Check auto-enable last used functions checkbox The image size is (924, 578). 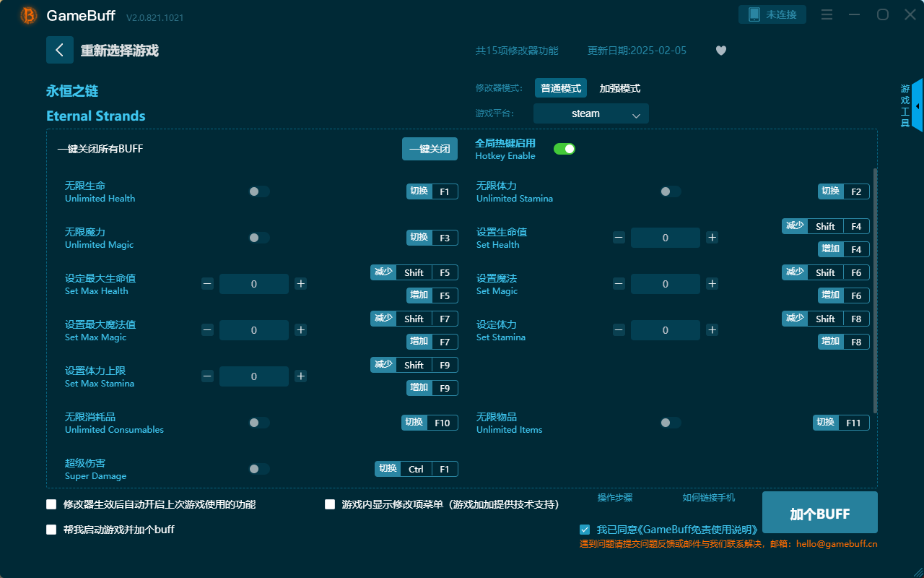51,504
